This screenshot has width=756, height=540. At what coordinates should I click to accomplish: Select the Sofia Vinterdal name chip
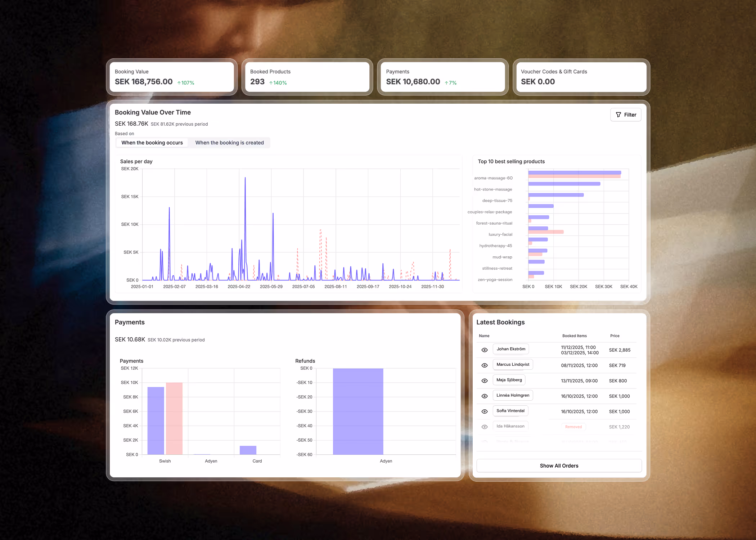[510, 410]
